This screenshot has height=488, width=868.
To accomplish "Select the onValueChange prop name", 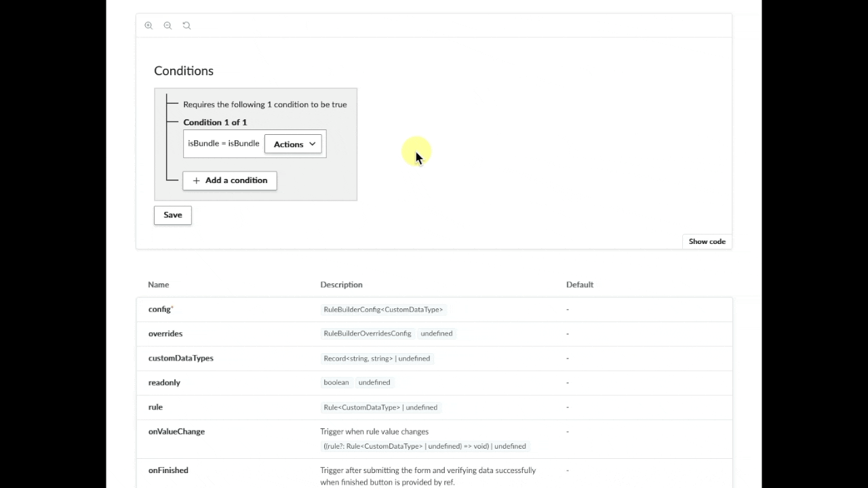I will click(x=176, y=432).
